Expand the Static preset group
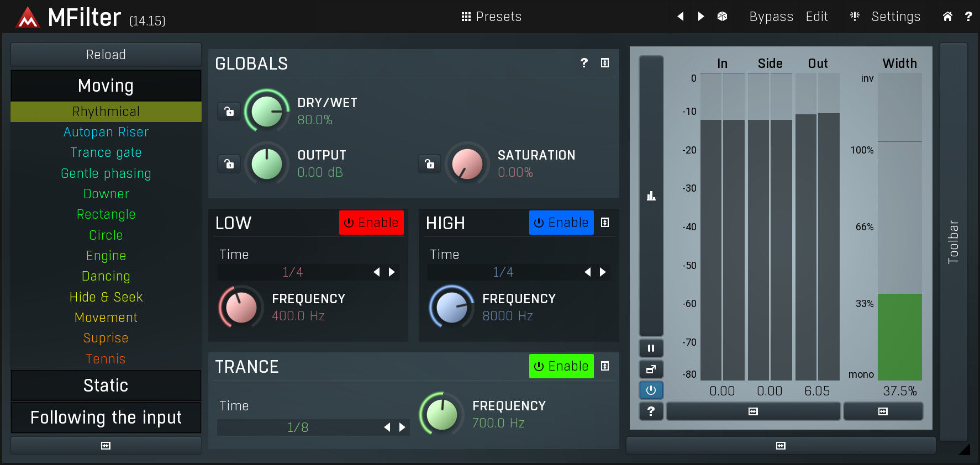980x465 pixels. tap(106, 385)
